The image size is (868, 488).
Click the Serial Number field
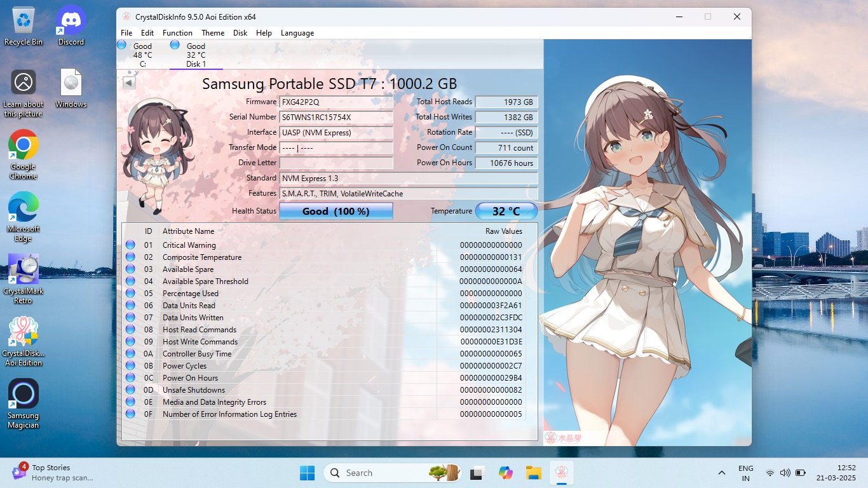coord(336,118)
